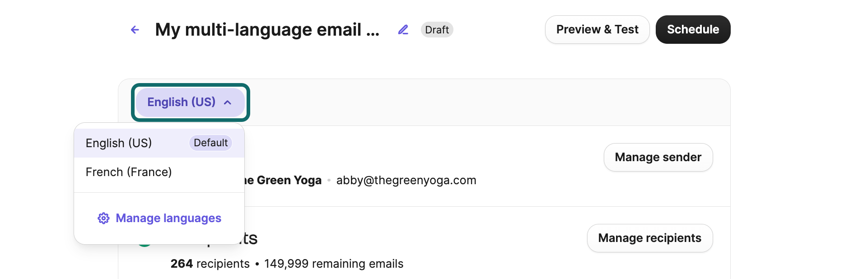Click the Default badge next to English
The height and width of the screenshot is (279, 868).
pyautogui.click(x=210, y=143)
